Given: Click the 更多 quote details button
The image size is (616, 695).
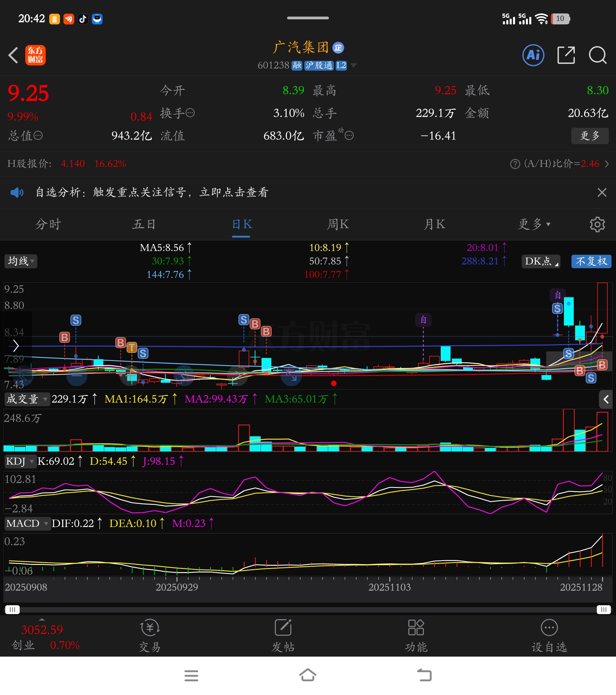Looking at the screenshot, I should click(589, 136).
